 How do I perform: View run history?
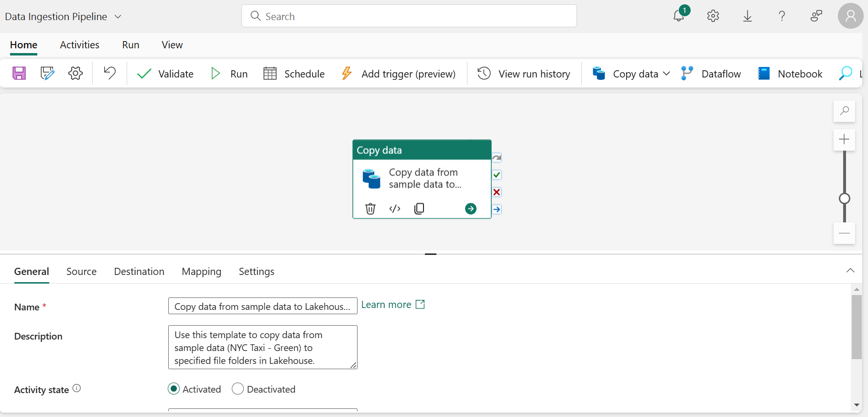tap(524, 74)
